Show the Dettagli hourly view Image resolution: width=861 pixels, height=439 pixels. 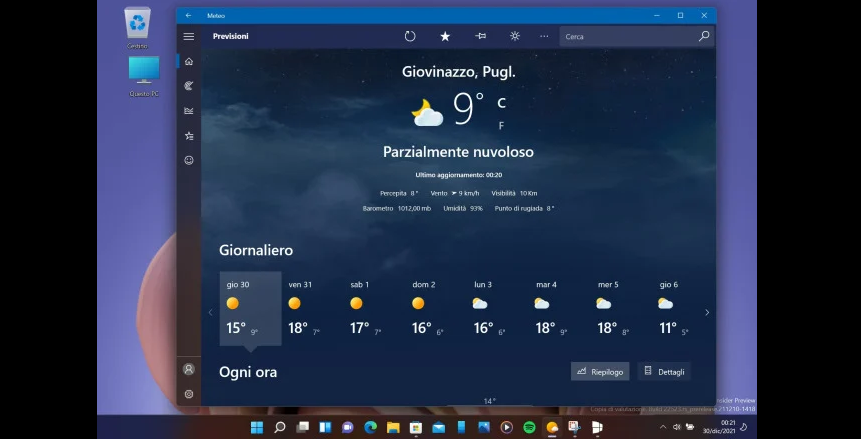pos(664,371)
